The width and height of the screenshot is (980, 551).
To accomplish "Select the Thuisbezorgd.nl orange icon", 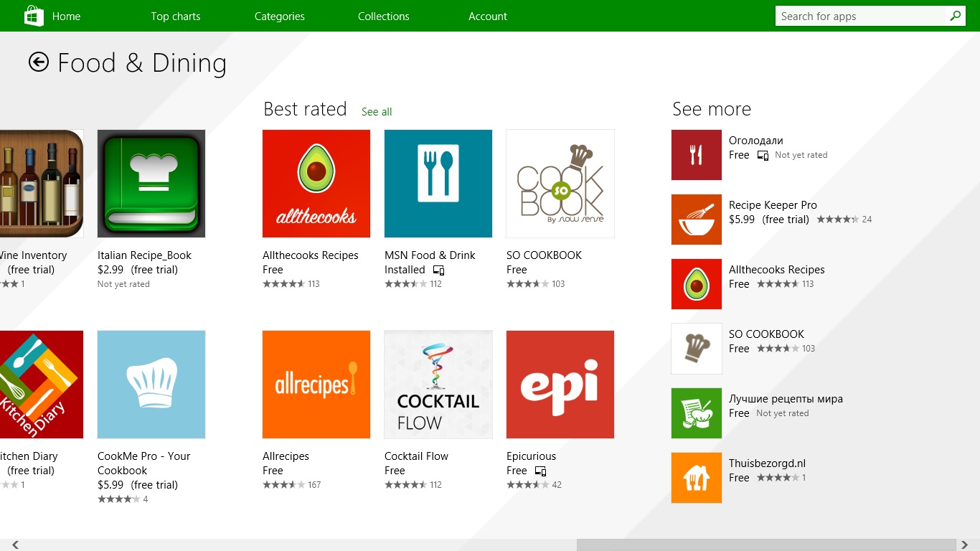I will click(697, 478).
